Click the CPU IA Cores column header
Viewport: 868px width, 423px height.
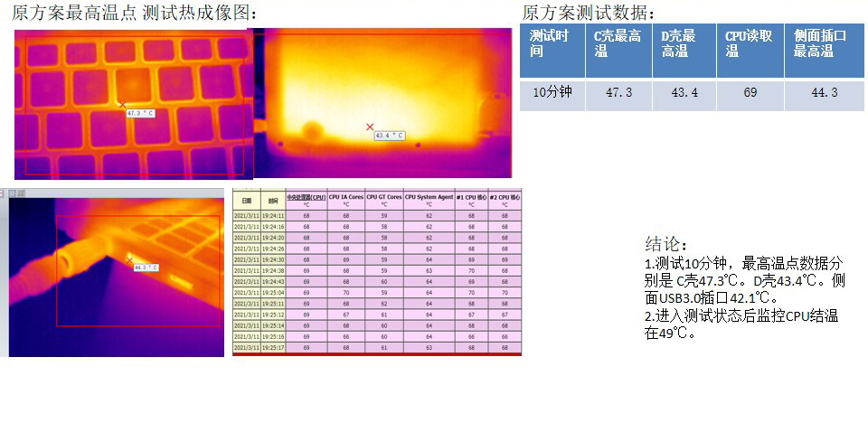coord(345,199)
